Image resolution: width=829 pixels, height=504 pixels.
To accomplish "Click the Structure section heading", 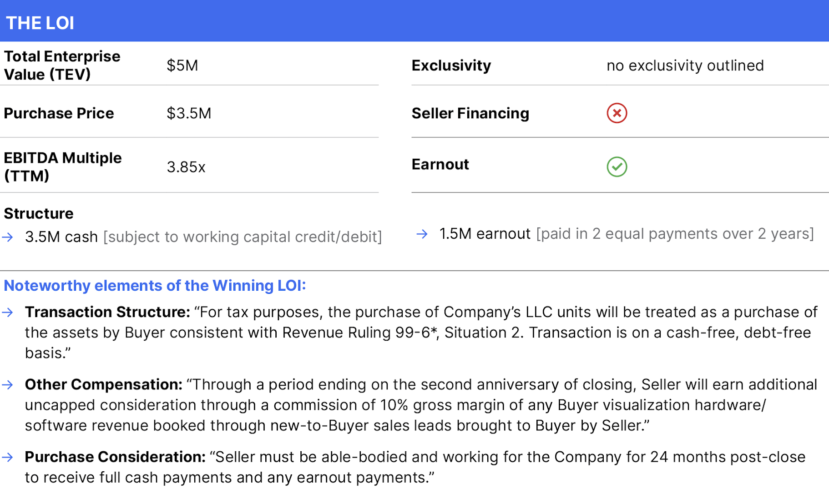I will 39,213.
